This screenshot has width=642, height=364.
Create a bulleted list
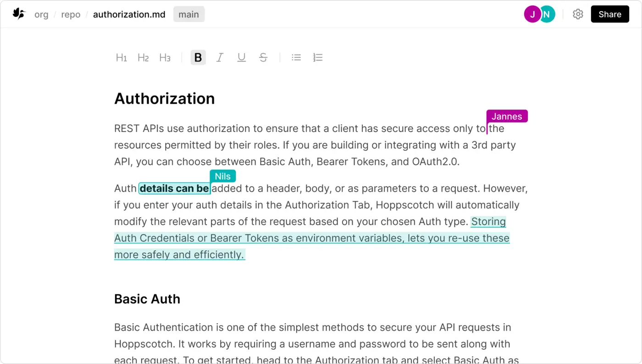pyautogui.click(x=296, y=57)
